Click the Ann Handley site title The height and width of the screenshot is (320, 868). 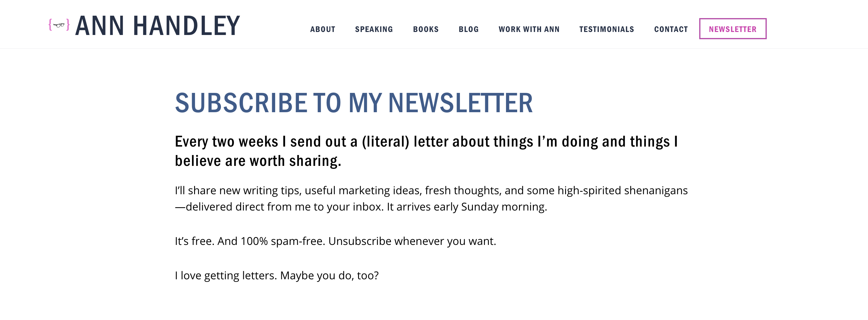point(157,26)
